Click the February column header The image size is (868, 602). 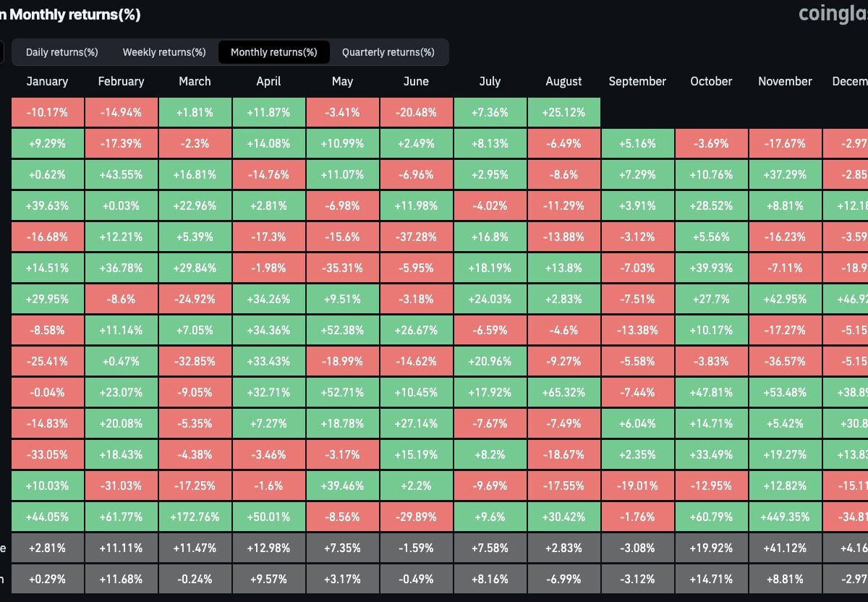[121, 81]
